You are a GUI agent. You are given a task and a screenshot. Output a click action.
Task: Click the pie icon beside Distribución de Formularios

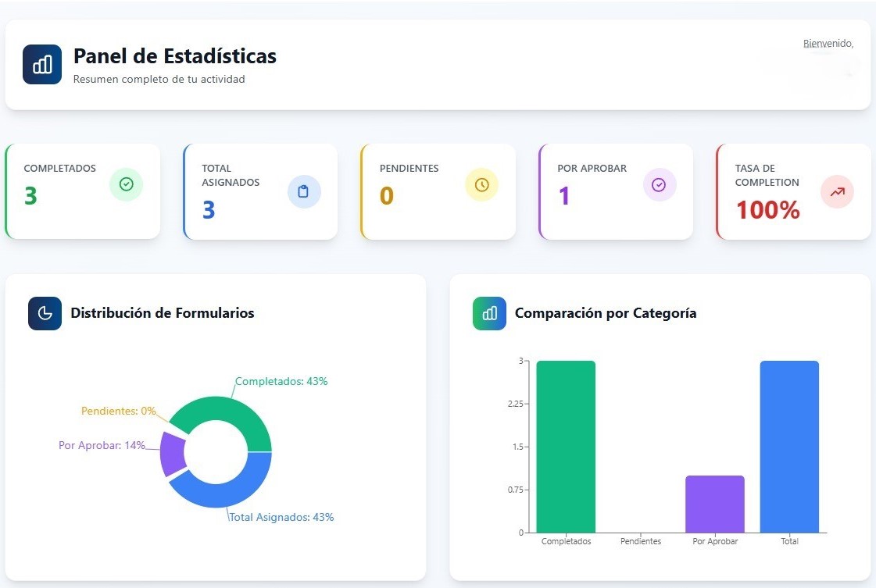click(45, 313)
